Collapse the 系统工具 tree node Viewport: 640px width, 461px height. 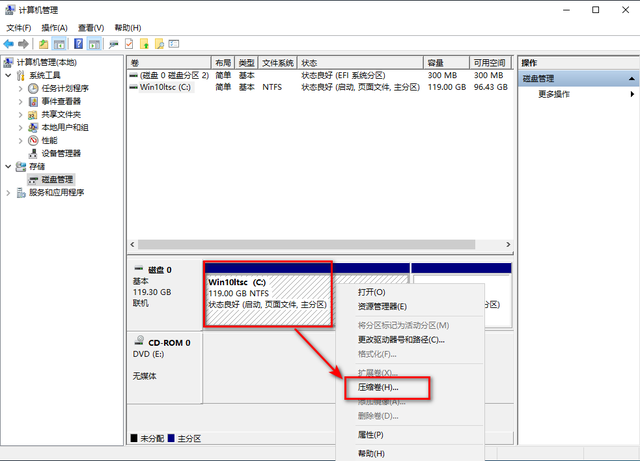(8, 75)
